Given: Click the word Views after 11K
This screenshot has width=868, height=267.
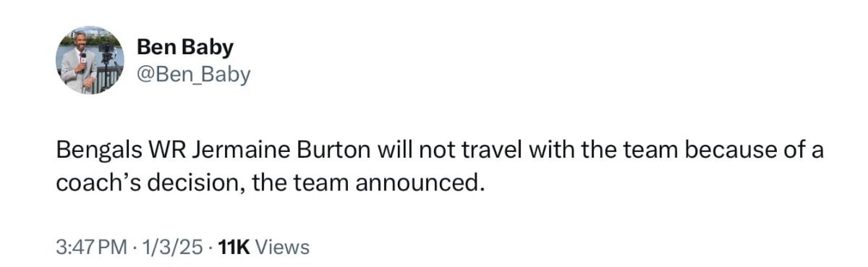Looking at the screenshot, I should [x=283, y=247].
